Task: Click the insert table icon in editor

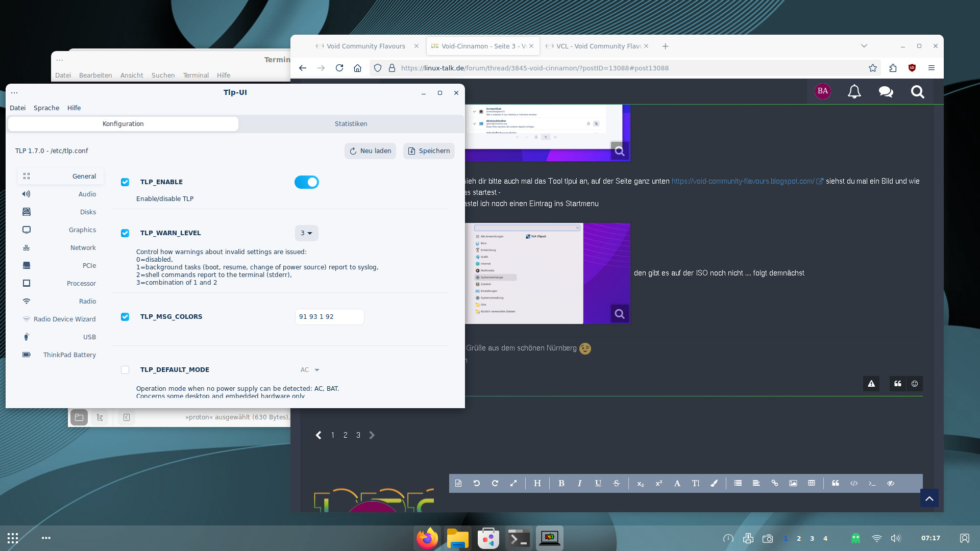Action: (811, 483)
